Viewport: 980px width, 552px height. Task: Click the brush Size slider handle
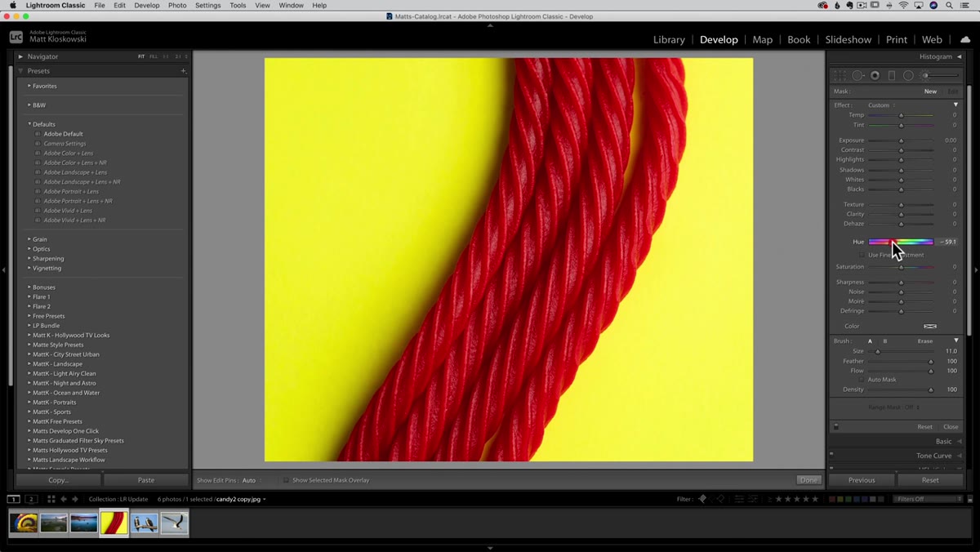(x=878, y=351)
